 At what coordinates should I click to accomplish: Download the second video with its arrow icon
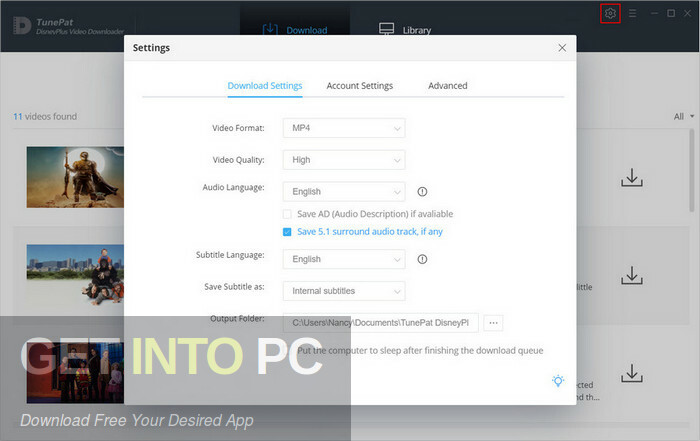pos(632,275)
